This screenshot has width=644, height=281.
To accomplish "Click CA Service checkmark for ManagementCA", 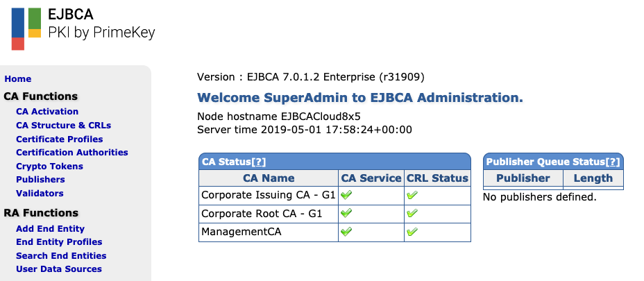I will (x=346, y=232).
